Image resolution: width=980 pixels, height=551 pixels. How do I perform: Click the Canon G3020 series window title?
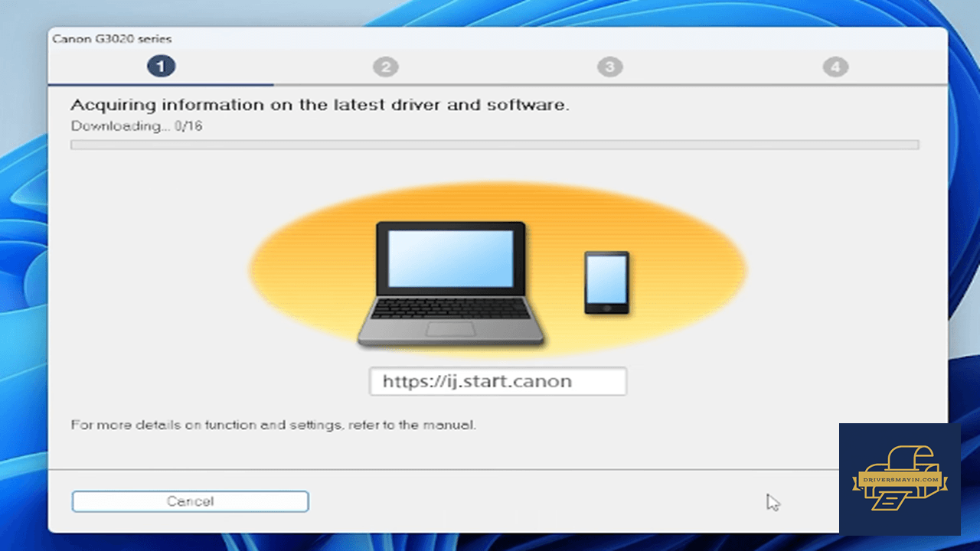[x=112, y=38]
